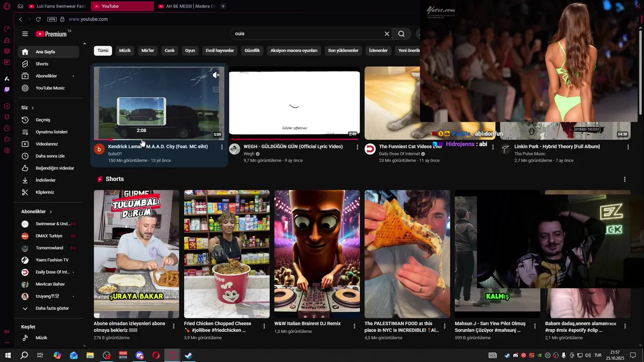Image resolution: width=644 pixels, height=362 pixels.
Task: Open Abonelikler in the sidebar
Action: [48, 76]
